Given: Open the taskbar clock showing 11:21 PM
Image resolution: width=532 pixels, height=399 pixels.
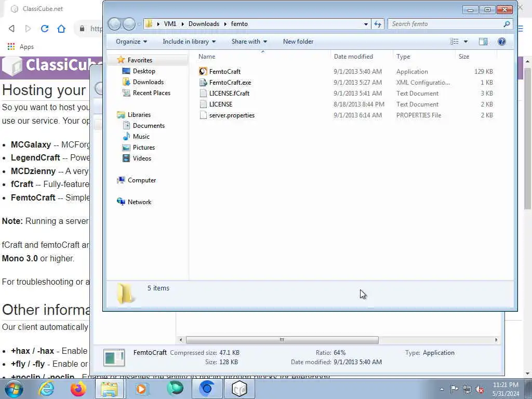Looking at the screenshot, I should click(506, 389).
